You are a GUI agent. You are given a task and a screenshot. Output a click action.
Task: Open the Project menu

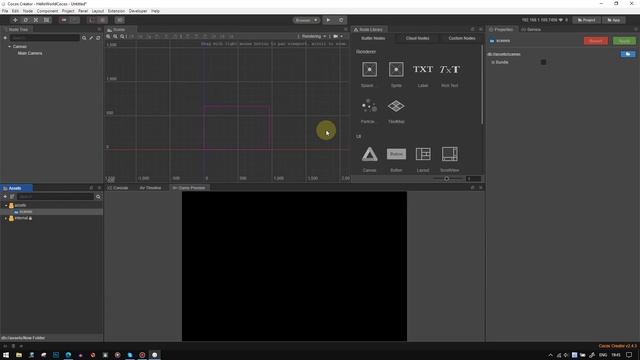[68, 11]
